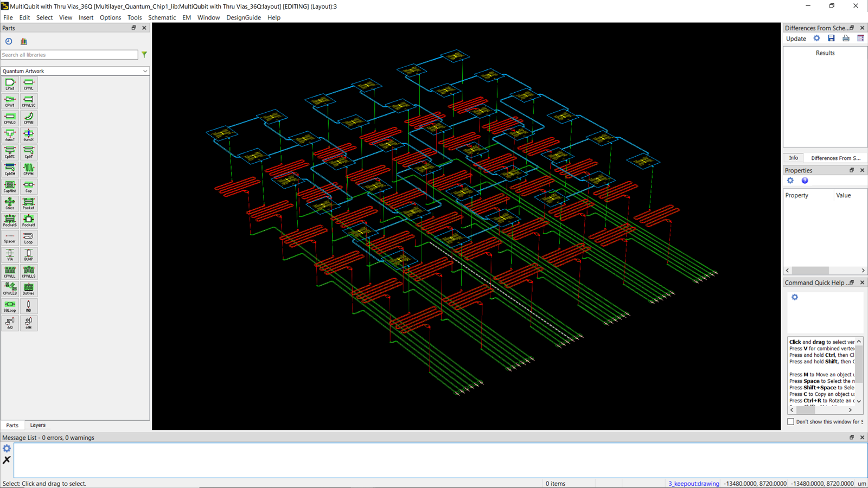Select the SQLoop part icon
The width and height of the screenshot is (868, 488).
pos(10,305)
